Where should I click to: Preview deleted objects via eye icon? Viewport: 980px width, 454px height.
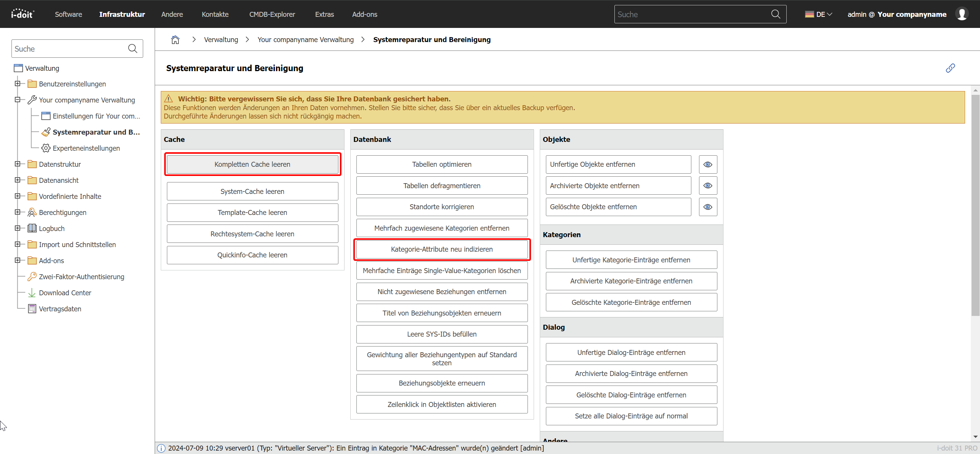(708, 207)
